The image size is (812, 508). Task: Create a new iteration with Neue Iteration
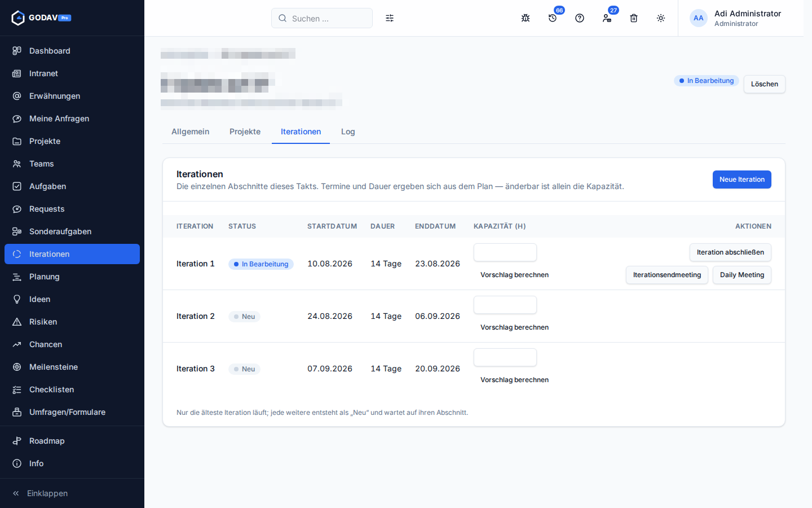742,179
